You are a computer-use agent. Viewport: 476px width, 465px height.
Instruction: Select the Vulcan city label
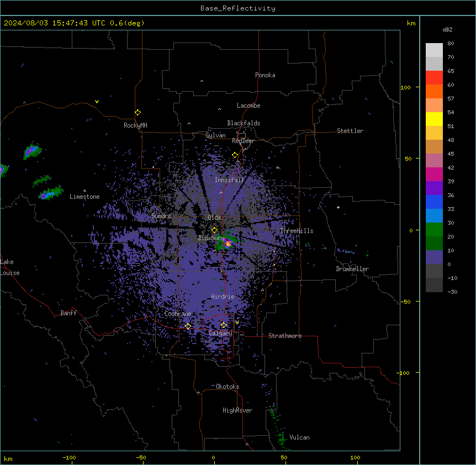(x=299, y=437)
